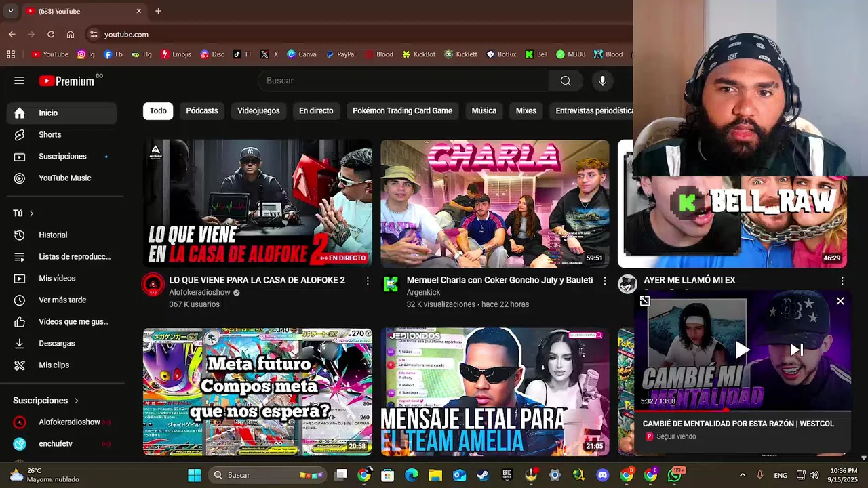Screen dimensions: 868x488
Task: Seek on the miniplayer red progress bar
Action: tap(743, 410)
